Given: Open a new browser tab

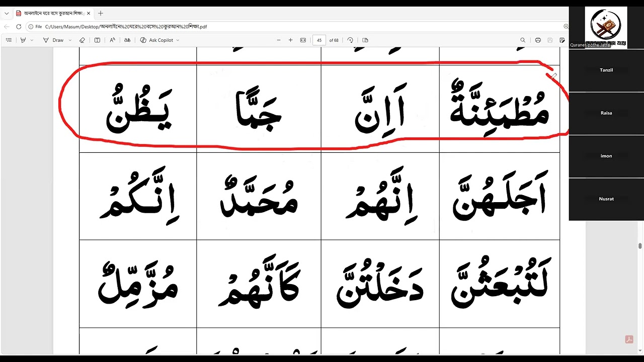Looking at the screenshot, I should pyautogui.click(x=101, y=13).
